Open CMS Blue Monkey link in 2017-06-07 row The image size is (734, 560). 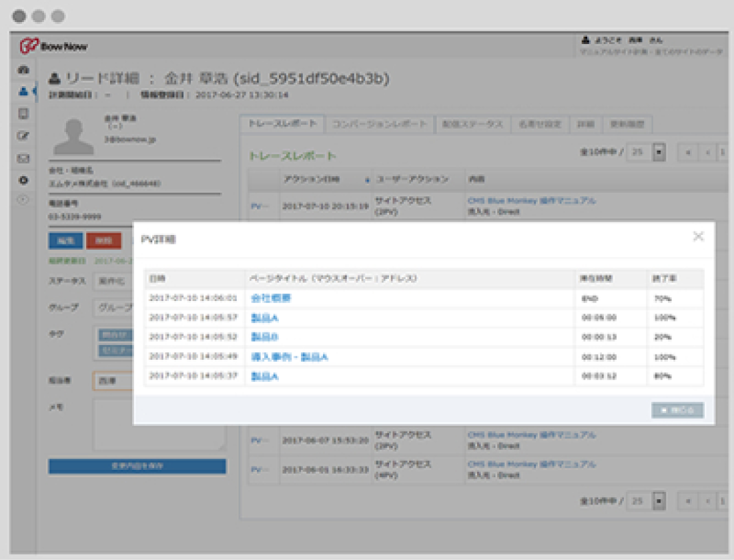[x=532, y=435]
